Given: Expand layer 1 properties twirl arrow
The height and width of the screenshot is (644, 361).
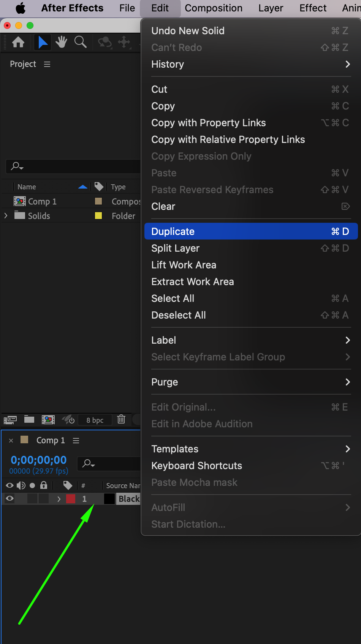Looking at the screenshot, I should tap(59, 499).
